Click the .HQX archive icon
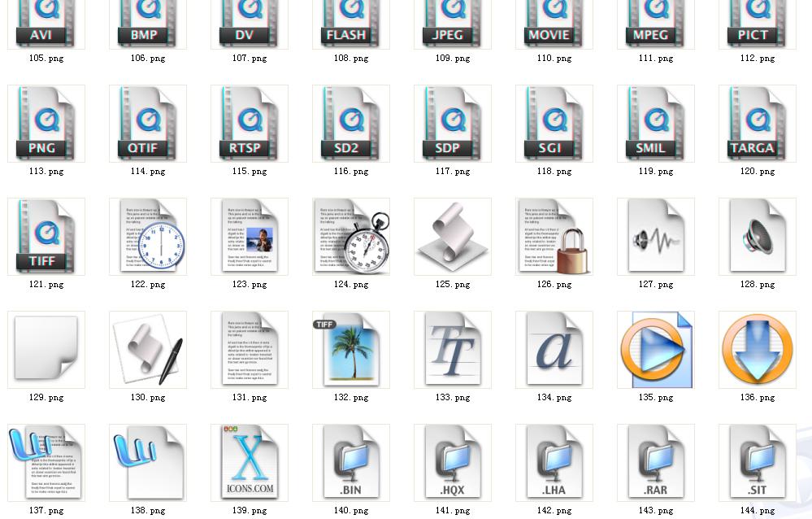Viewport: 812px width, 519px height. tap(453, 463)
